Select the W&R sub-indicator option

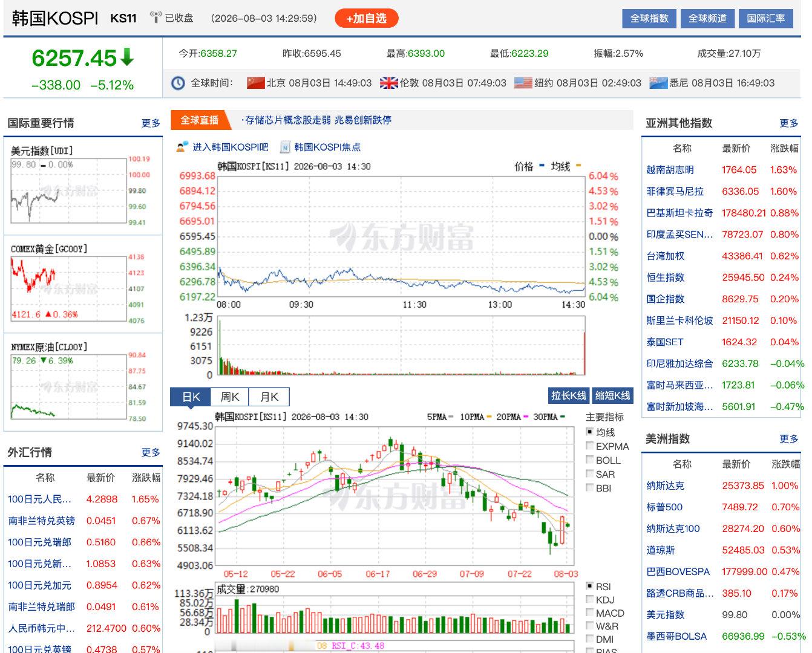pyautogui.click(x=589, y=626)
